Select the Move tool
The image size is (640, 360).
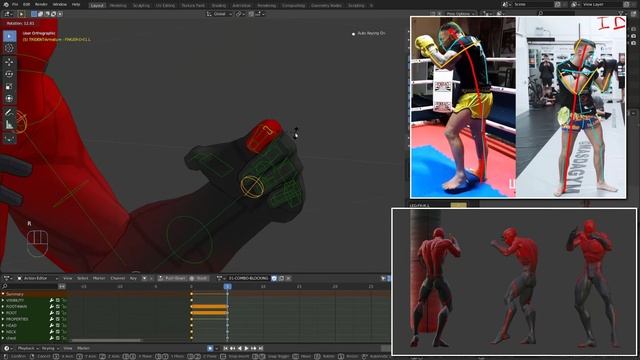9,62
